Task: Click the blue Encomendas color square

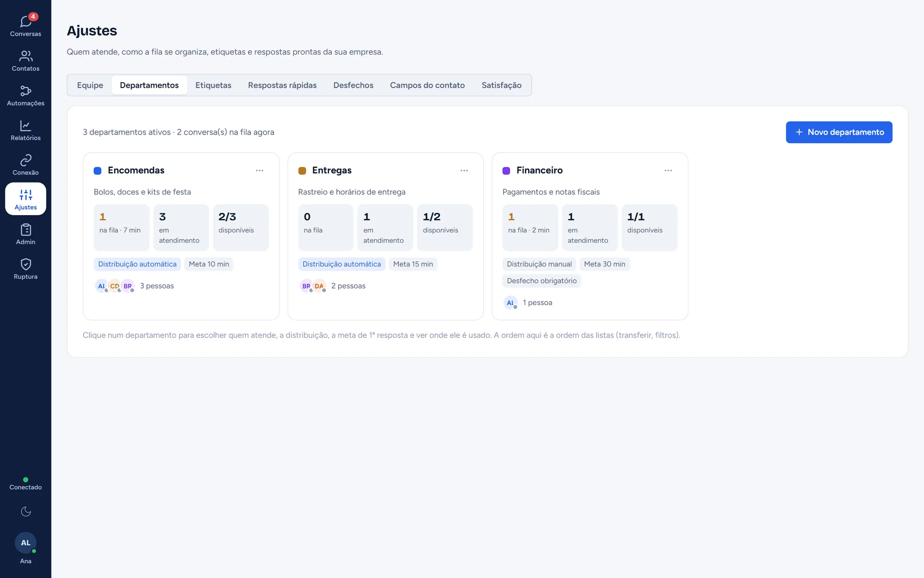Action: (x=97, y=171)
